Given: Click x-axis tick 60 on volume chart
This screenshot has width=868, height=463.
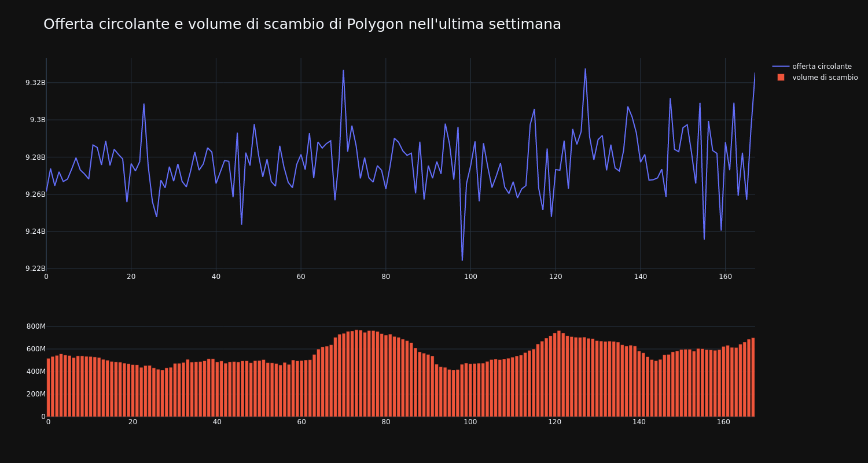Looking at the screenshot, I should point(301,422).
